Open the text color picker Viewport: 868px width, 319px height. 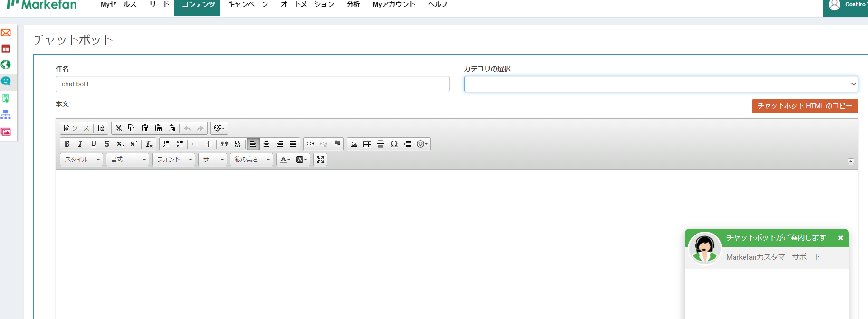point(285,159)
